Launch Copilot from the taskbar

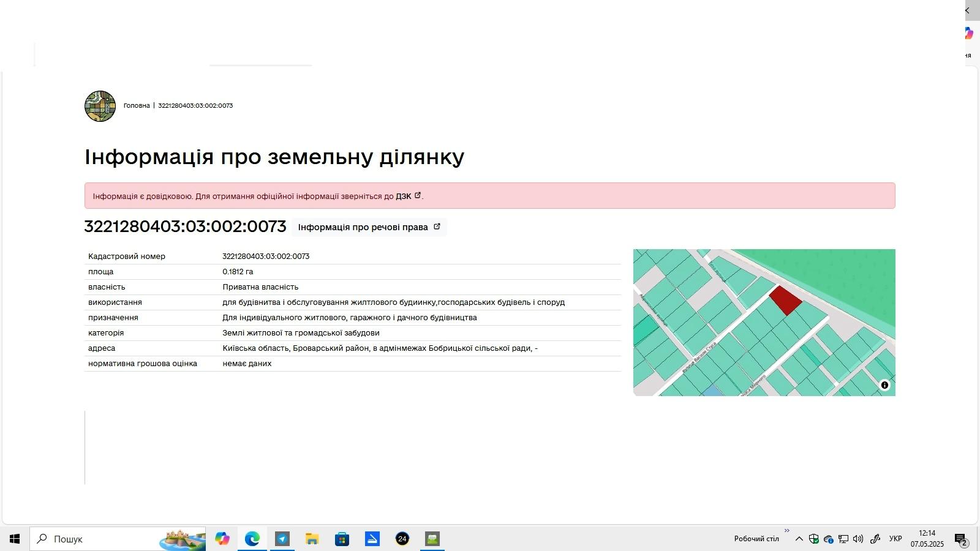(x=222, y=539)
